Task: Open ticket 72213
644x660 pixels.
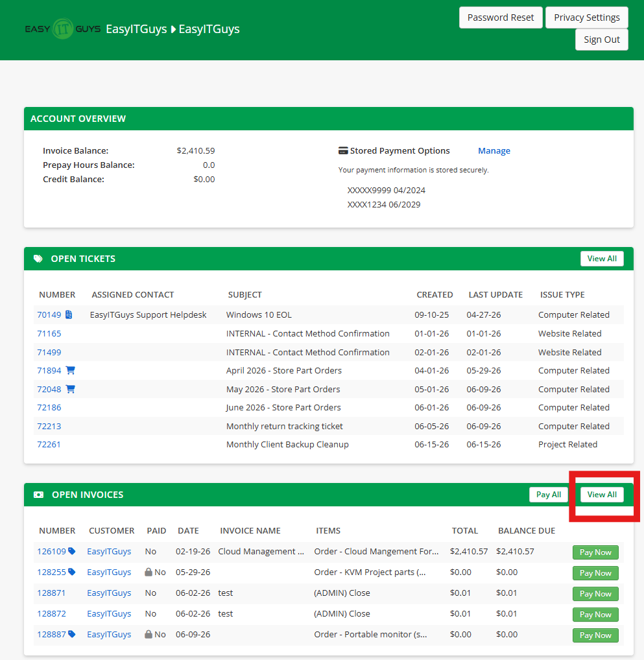Action: pyautogui.click(x=49, y=426)
